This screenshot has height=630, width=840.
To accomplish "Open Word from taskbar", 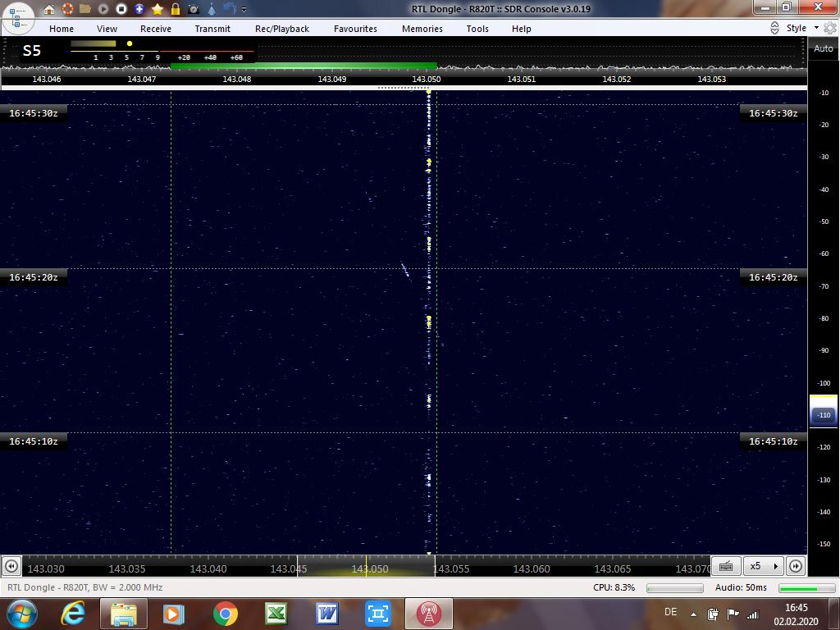I will 326,614.
